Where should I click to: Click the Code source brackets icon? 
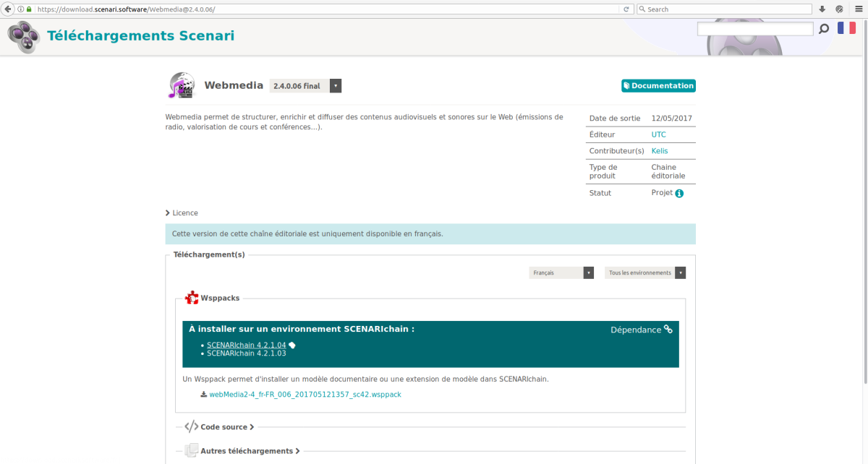(192, 427)
